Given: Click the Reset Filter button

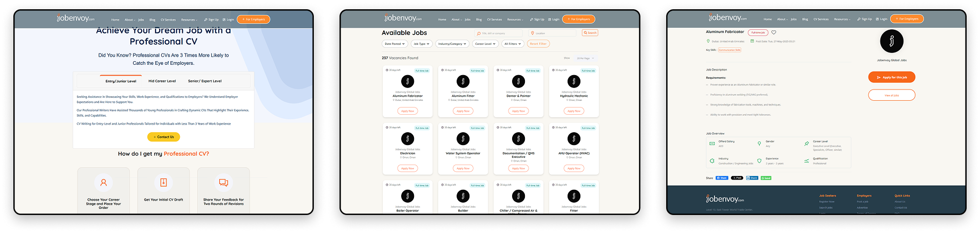Looking at the screenshot, I should pyautogui.click(x=538, y=44).
